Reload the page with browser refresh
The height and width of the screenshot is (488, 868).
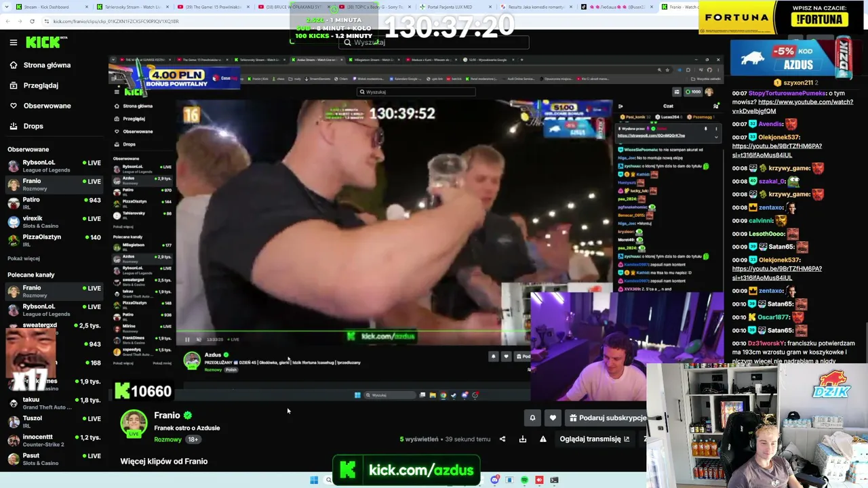pos(32,21)
